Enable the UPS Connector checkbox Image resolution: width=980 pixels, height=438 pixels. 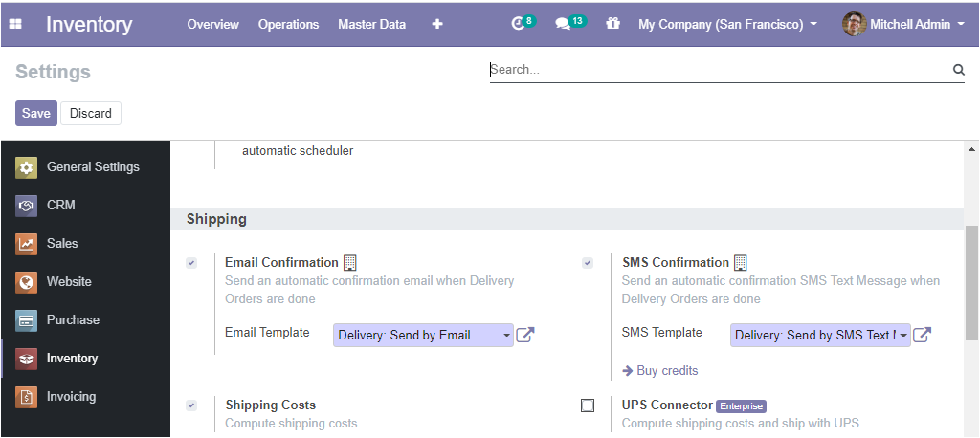[x=588, y=405]
